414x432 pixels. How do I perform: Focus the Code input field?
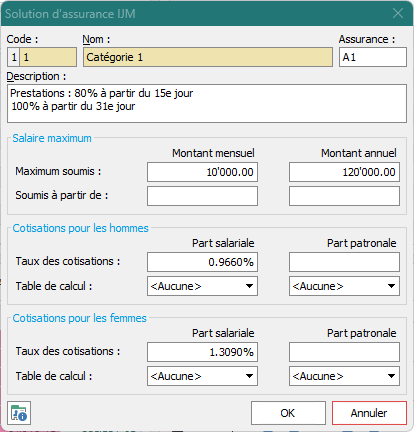click(48, 57)
